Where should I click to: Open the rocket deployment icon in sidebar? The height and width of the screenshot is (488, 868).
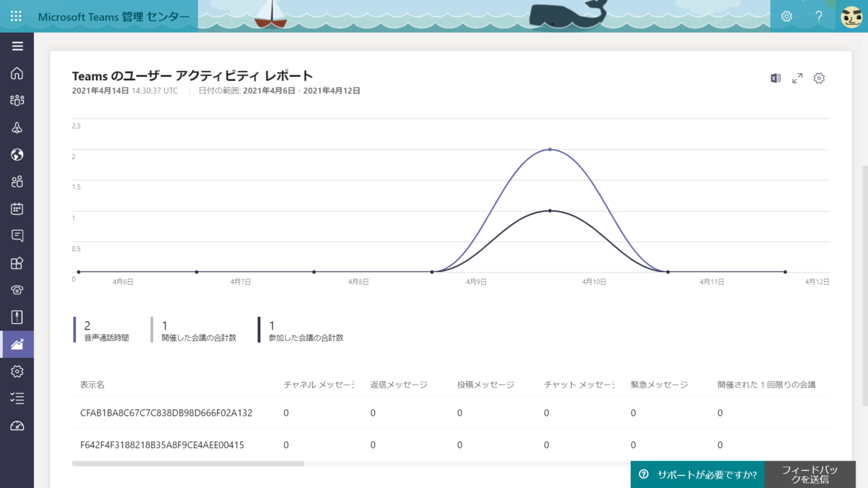click(x=17, y=127)
